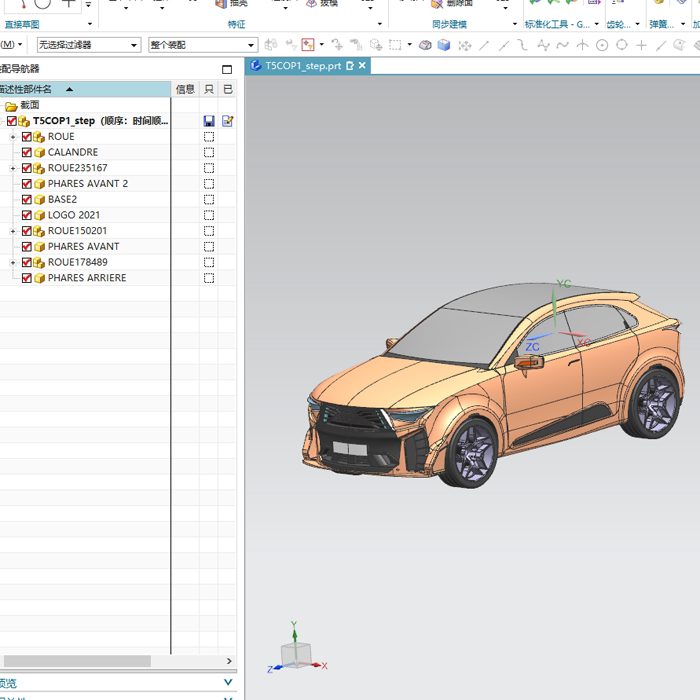Open the 整个装配 scope dropdown
This screenshot has height=700, width=700.
tap(203, 45)
